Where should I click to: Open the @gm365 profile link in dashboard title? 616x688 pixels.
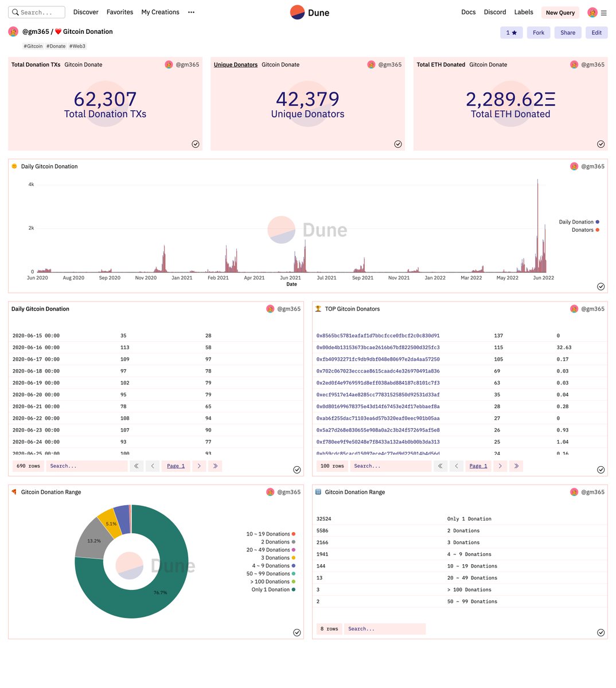pyautogui.click(x=36, y=32)
